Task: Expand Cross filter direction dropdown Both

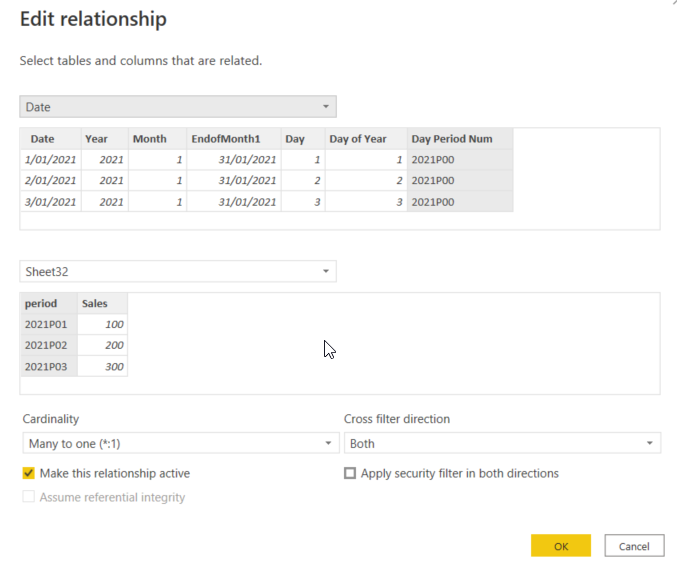Action: (x=502, y=443)
